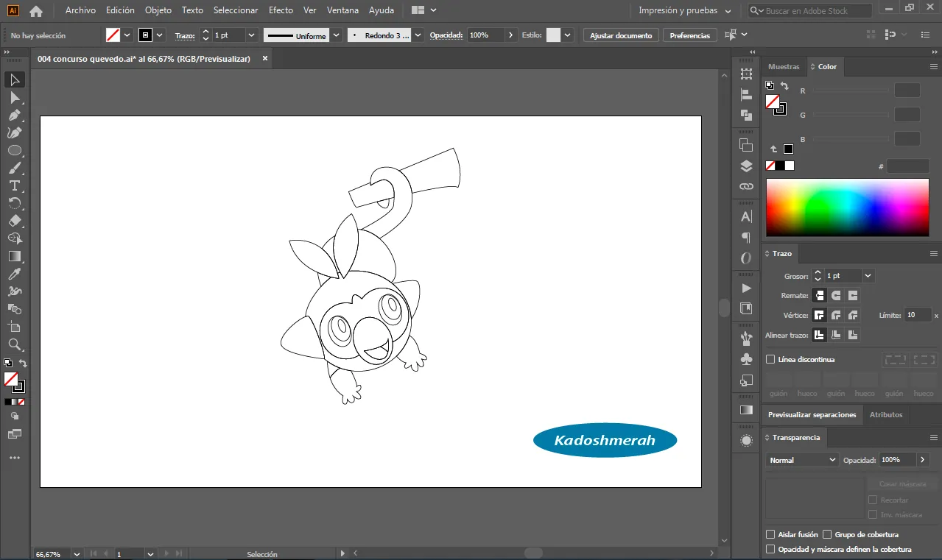Click the Trazo label in control bar

click(x=185, y=35)
